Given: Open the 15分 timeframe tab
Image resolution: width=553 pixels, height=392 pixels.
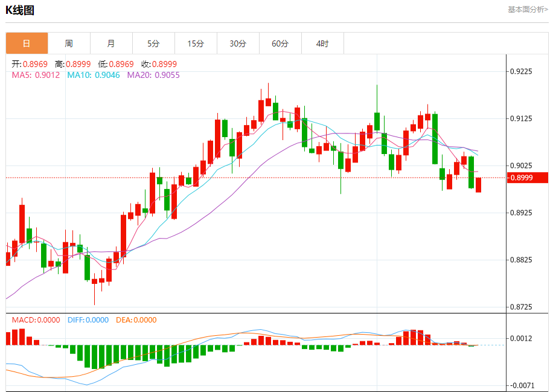Looking at the screenshot, I should (196, 43).
